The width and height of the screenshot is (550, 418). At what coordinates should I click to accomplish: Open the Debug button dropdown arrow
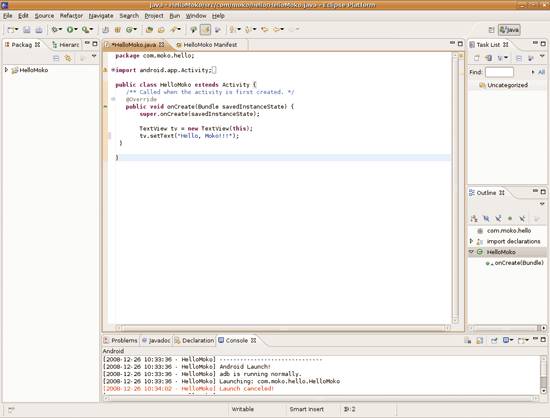coord(60,29)
